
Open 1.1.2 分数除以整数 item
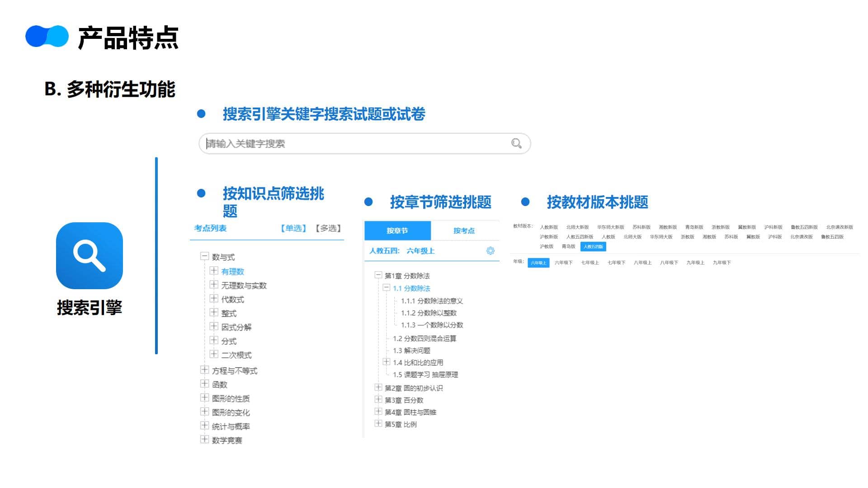(429, 313)
